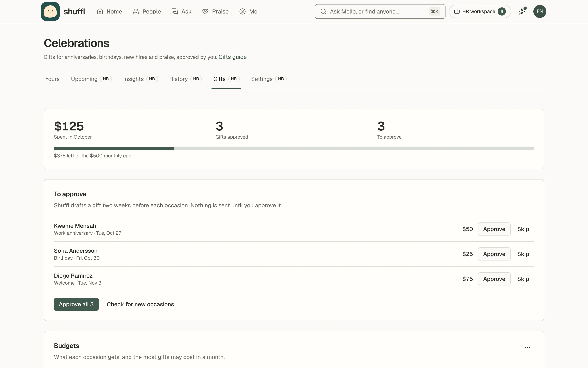The image size is (588, 368).
Task: Skip Diego Ramírez's gift
Action: tap(523, 279)
